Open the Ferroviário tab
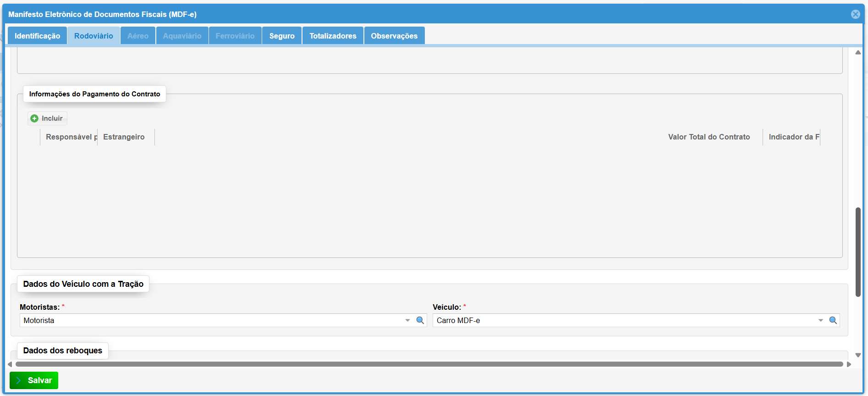This screenshot has width=868, height=396. click(235, 36)
